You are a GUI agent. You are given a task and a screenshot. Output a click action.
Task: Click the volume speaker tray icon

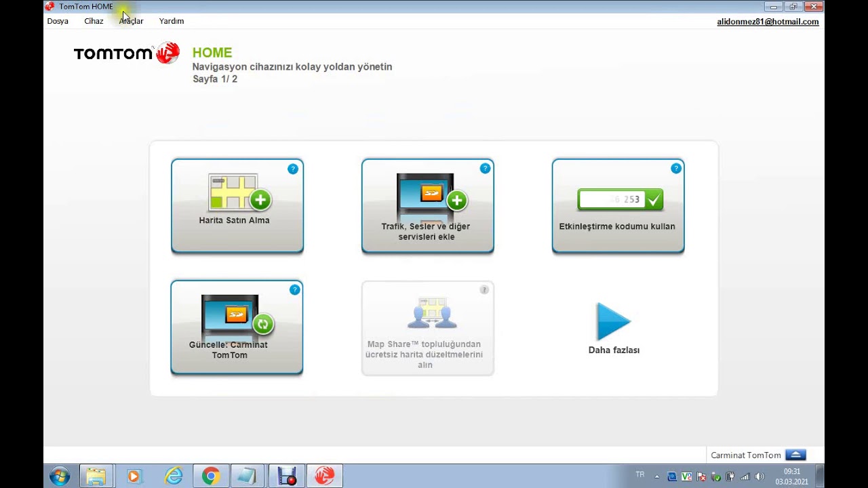coord(759,477)
